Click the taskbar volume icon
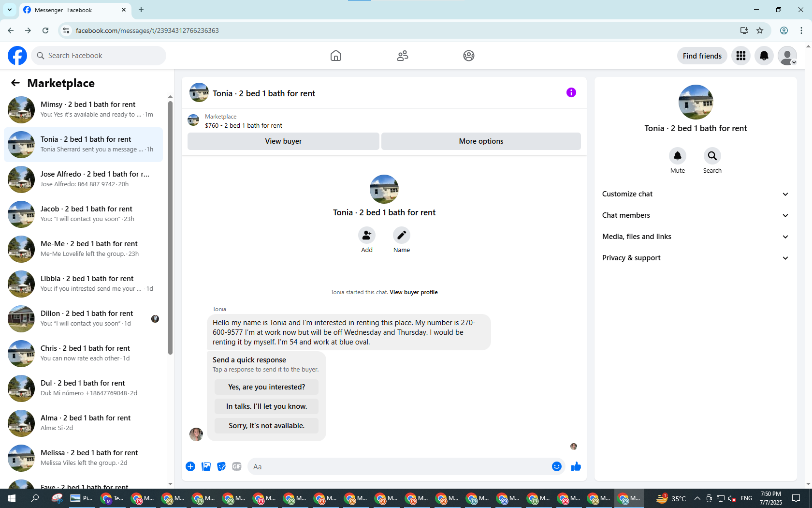Screen dimensions: 812x508 click(x=732, y=498)
